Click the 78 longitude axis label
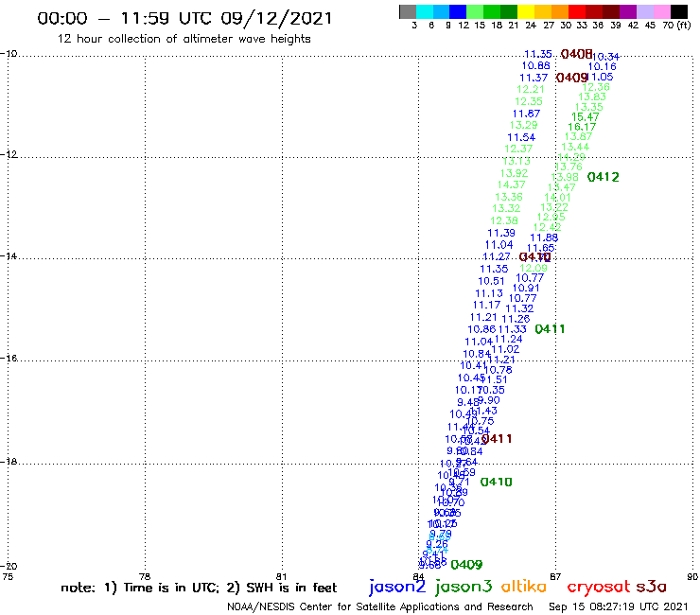 pyautogui.click(x=145, y=576)
